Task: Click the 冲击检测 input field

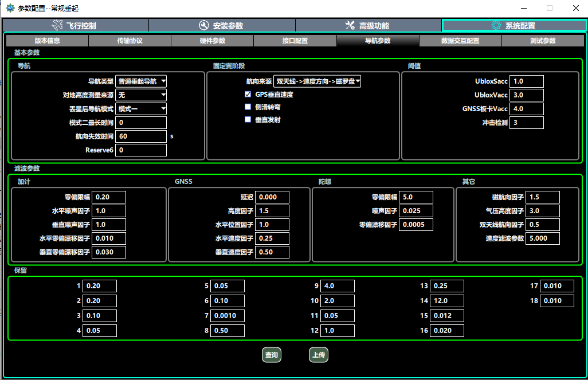Action: (x=527, y=122)
